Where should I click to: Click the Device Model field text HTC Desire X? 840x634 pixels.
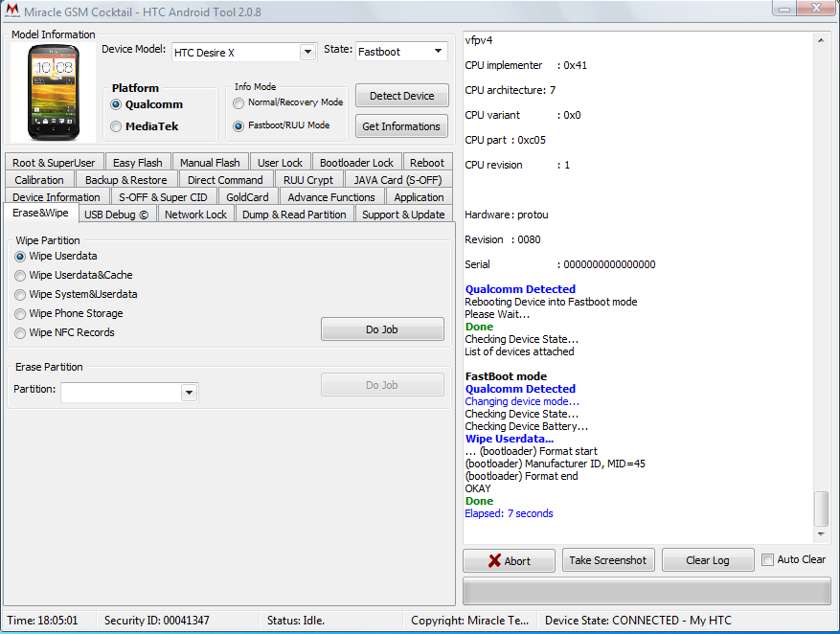point(204,53)
